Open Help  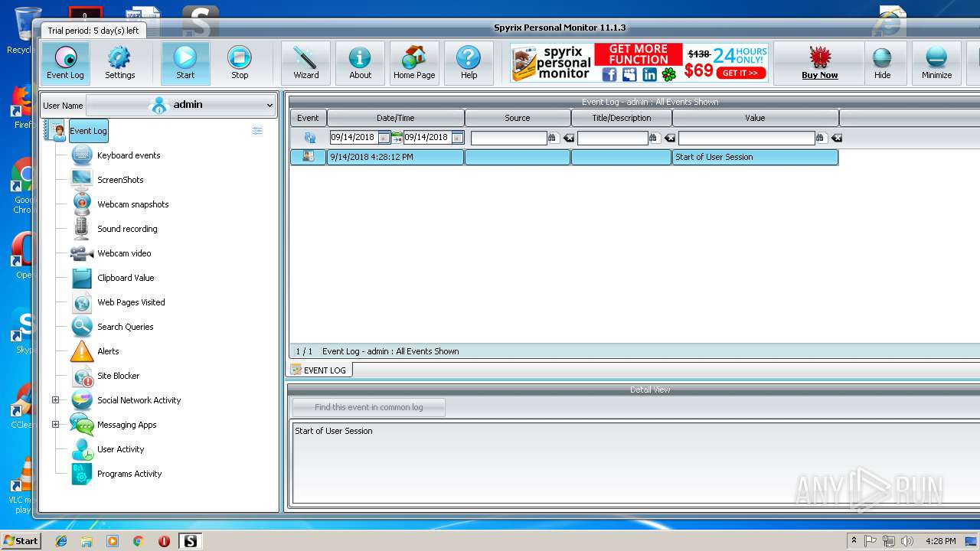[469, 63]
